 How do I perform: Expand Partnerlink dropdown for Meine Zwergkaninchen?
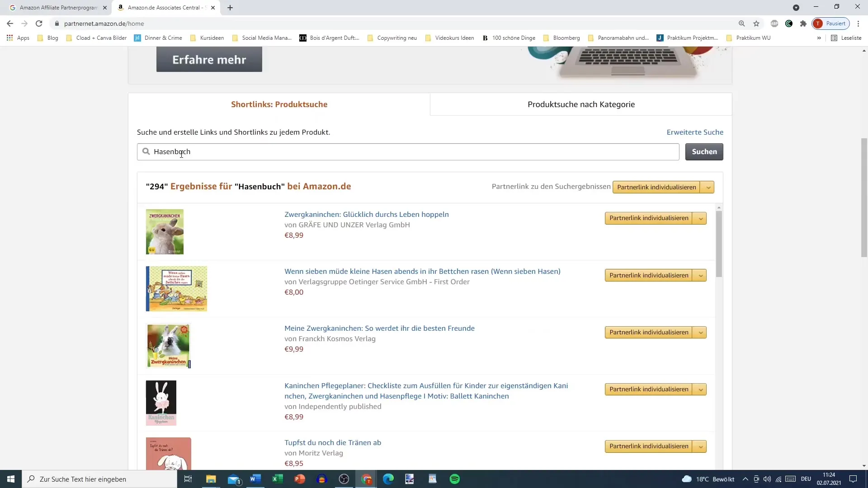tap(700, 332)
